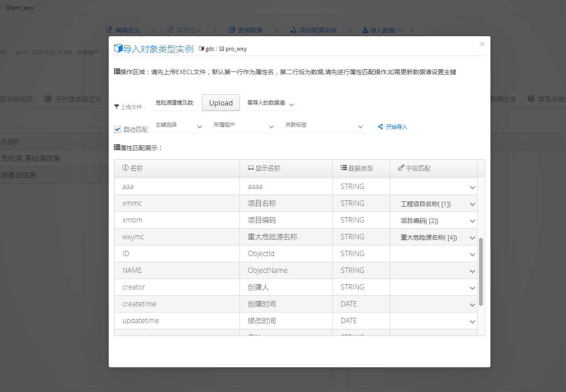Click the info icon in 名称 column header
The width and height of the screenshot is (566, 392).
point(125,168)
